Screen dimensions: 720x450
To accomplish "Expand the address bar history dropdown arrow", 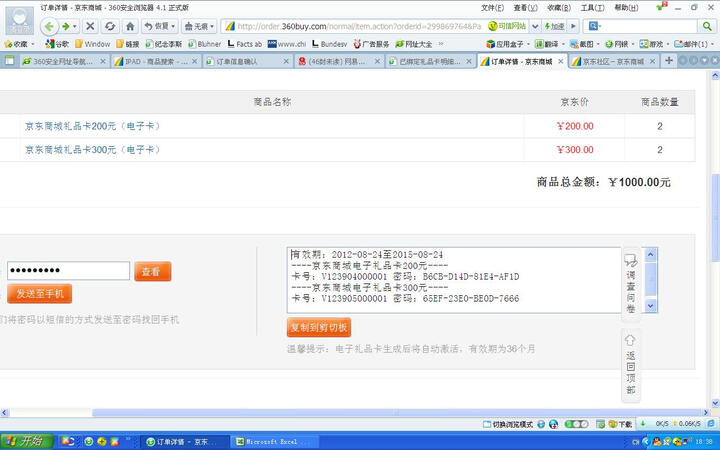I will (x=535, y=26).
